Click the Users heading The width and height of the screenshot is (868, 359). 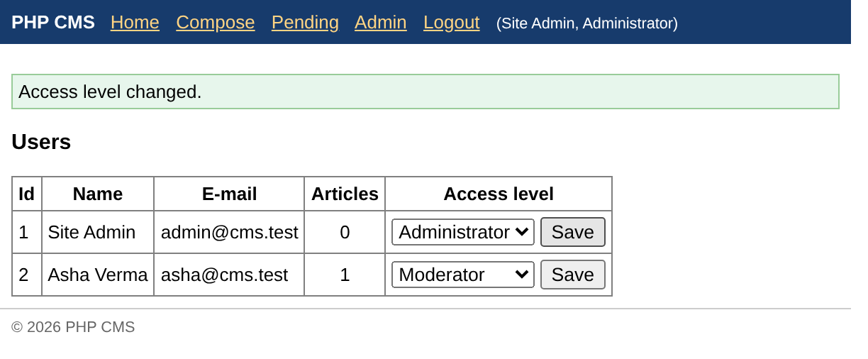[41, 142]
